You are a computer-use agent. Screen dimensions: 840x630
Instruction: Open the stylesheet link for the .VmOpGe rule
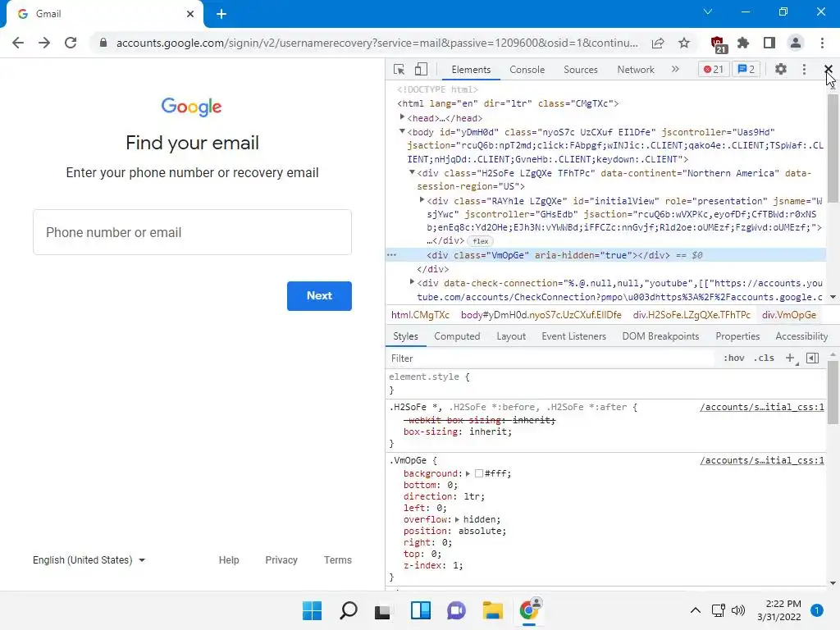coord(762,461)
